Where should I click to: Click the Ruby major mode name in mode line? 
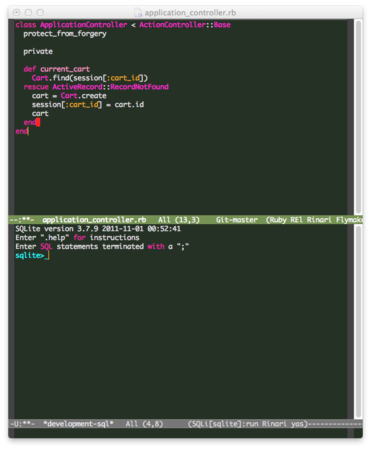[x=278, y=220]
